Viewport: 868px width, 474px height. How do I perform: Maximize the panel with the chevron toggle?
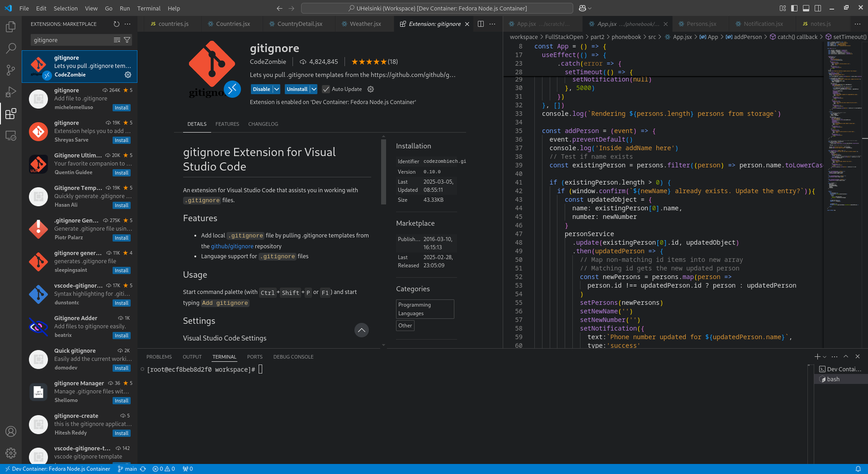[x=845, y=356]
